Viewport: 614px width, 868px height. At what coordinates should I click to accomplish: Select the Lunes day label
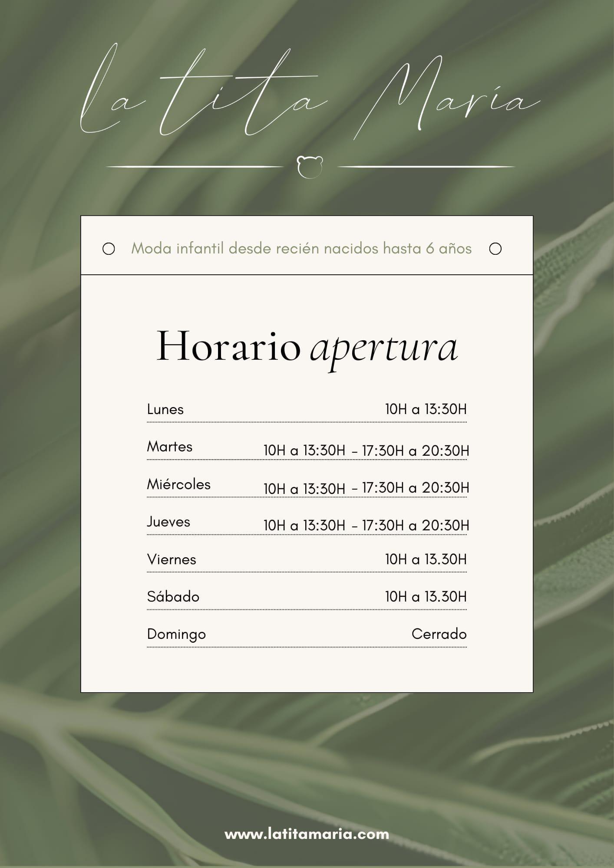pos(165,409)
